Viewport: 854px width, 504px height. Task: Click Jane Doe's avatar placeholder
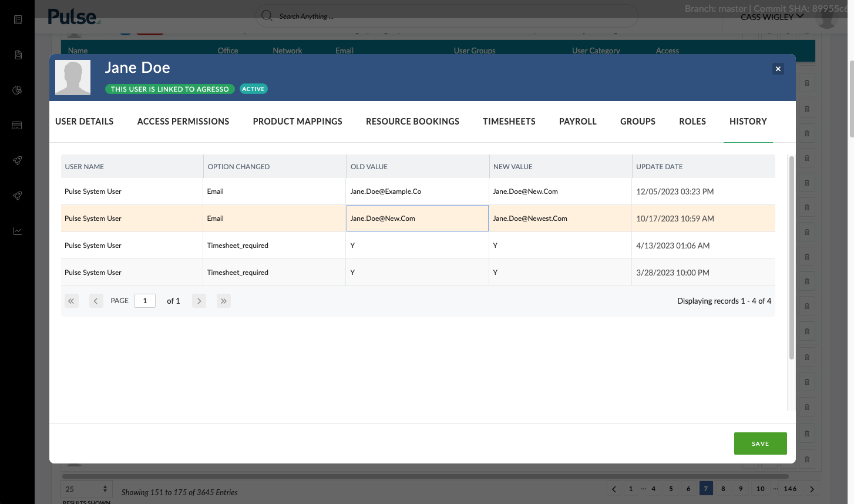point(73,78)
